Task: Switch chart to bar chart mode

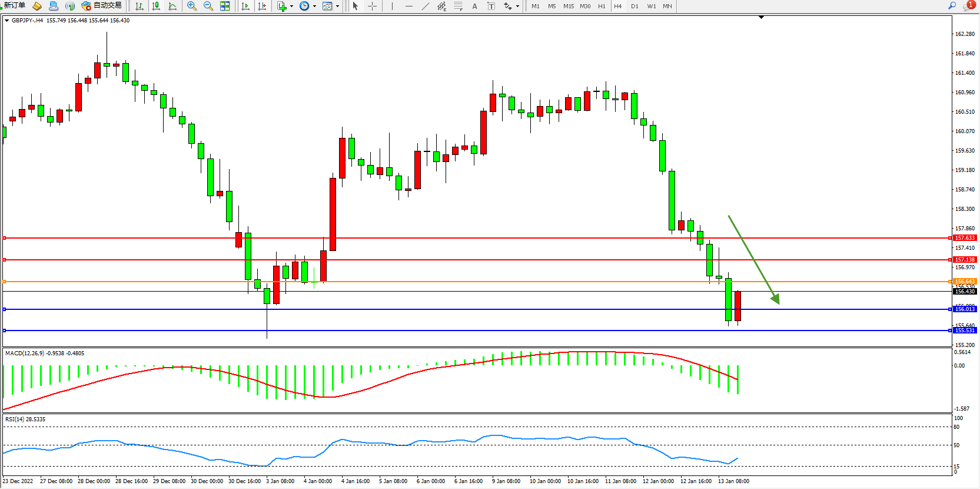Action: [139, 6]
